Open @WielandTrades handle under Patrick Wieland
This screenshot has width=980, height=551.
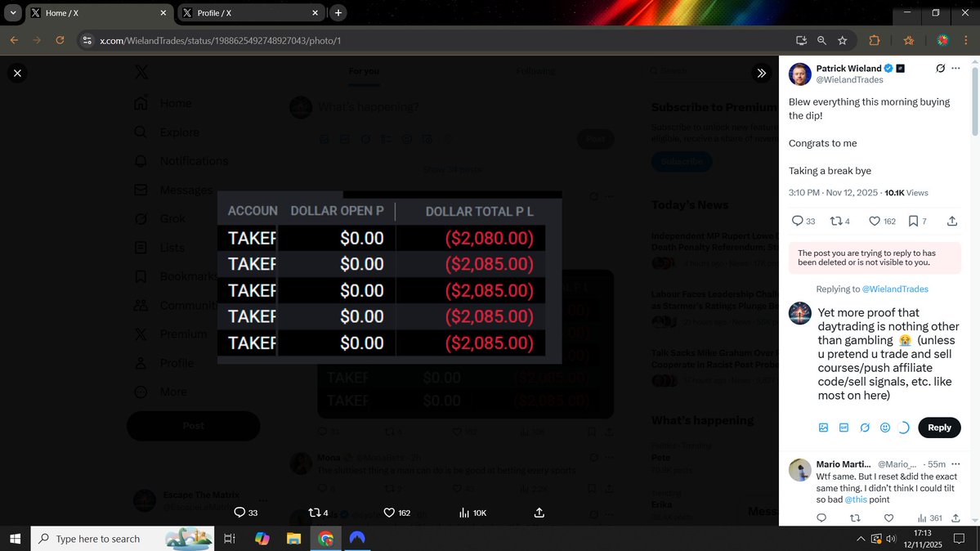click(849, 80)
